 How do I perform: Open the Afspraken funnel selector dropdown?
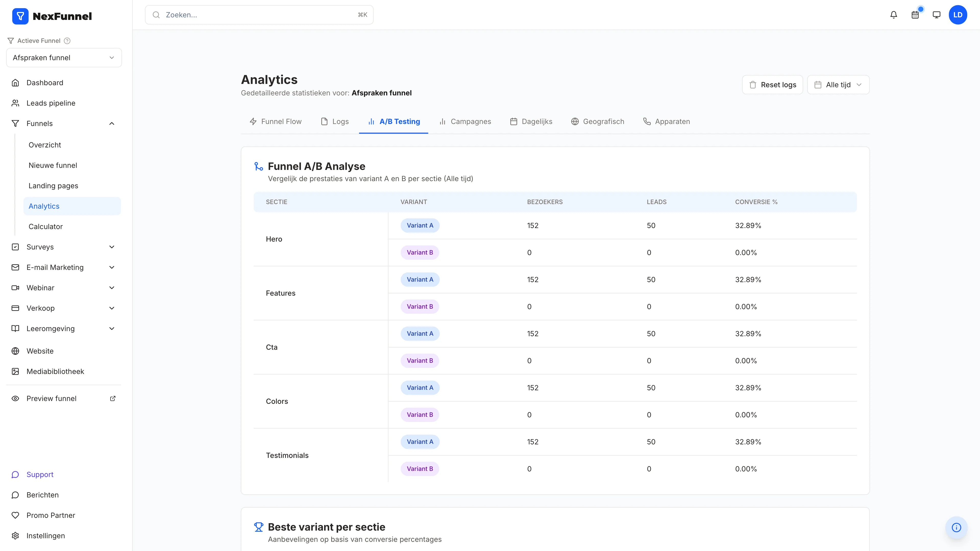(x=64, y=58)
